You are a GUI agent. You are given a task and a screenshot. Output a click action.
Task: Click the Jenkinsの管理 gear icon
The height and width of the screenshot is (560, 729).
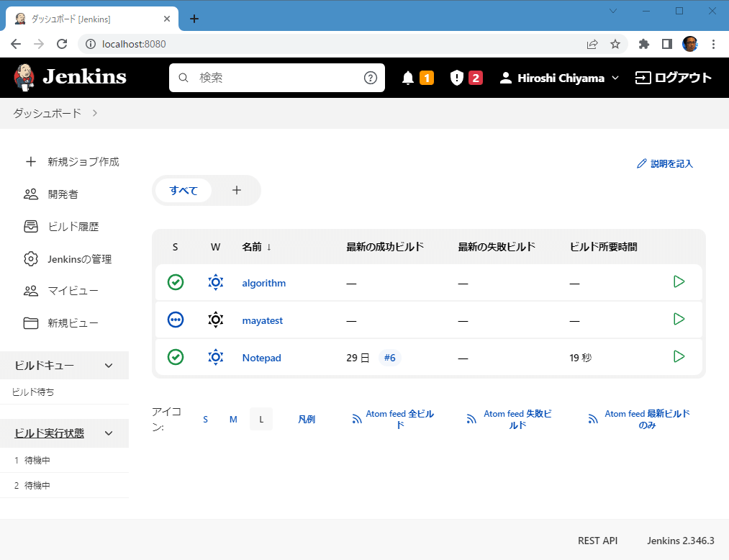31,258
